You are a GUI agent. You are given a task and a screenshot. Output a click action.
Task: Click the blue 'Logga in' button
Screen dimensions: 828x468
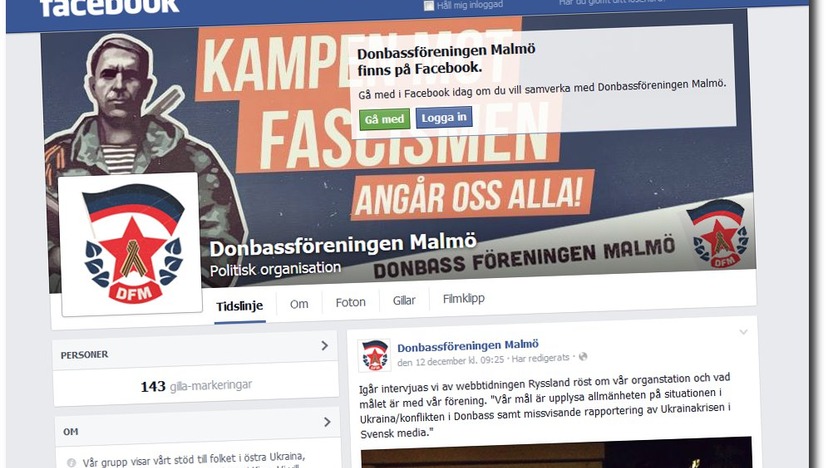(x=444, y=117)
